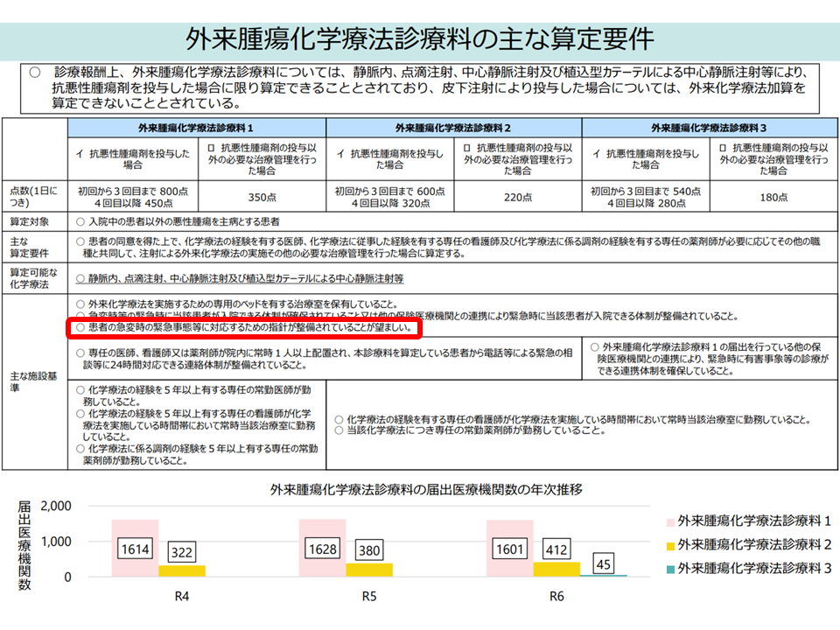Click underlined 静脈内、点滴注射 text in table
The width and height of the screenshot is (840, 630).
[x=240, y=278]
